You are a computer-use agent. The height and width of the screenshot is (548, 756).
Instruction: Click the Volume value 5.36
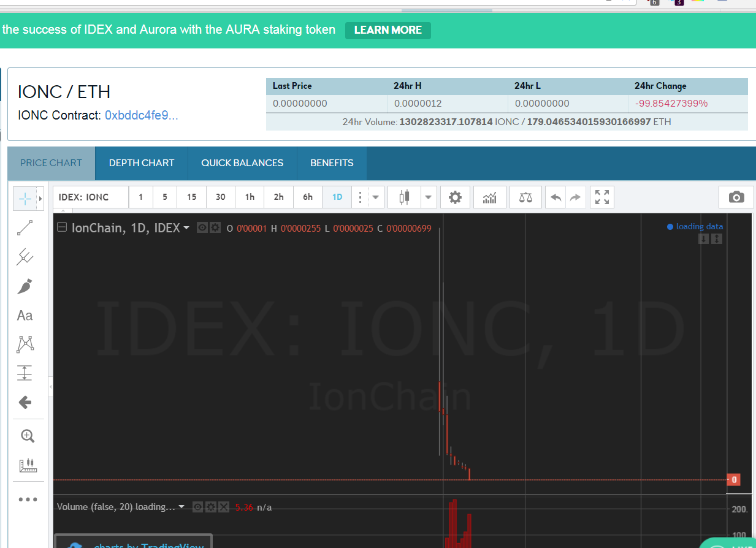point(244,508)
